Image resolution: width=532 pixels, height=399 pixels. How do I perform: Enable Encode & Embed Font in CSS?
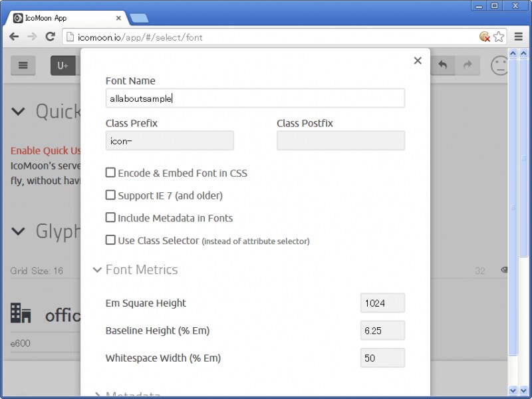(x=110, y=173)
